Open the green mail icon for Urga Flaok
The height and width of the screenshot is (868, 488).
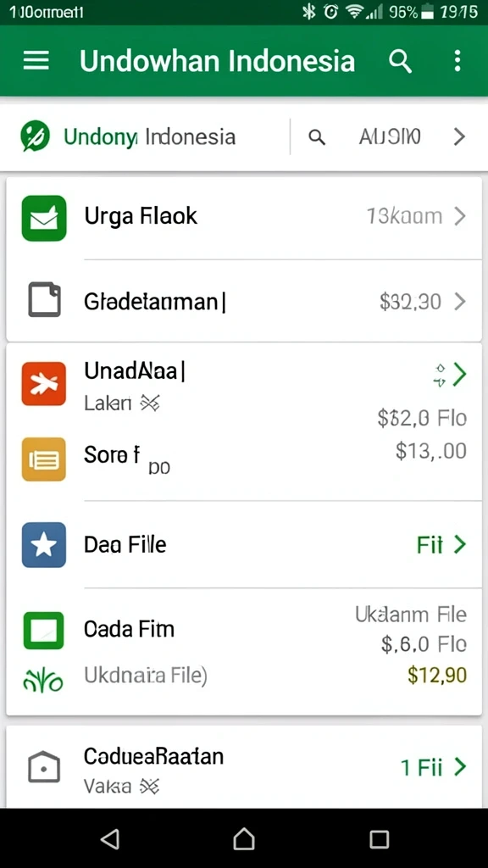point(44,218)
